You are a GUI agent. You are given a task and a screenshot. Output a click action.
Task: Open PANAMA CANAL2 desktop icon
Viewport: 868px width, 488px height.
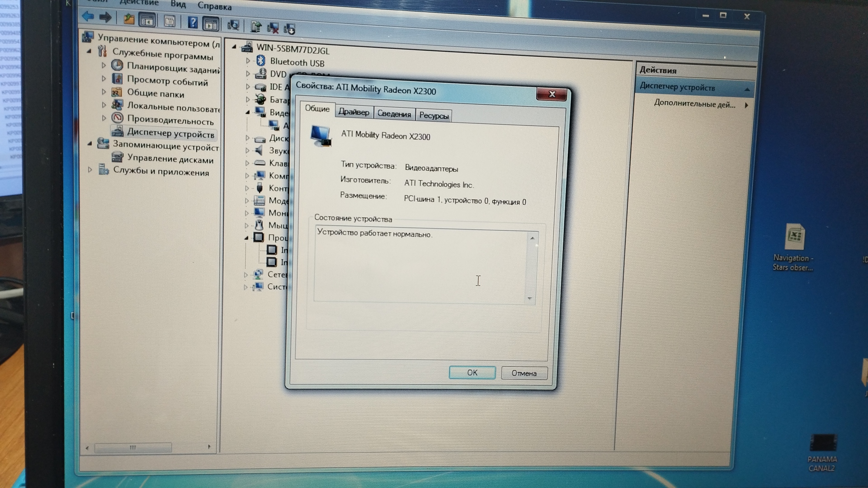click(822, 443)
